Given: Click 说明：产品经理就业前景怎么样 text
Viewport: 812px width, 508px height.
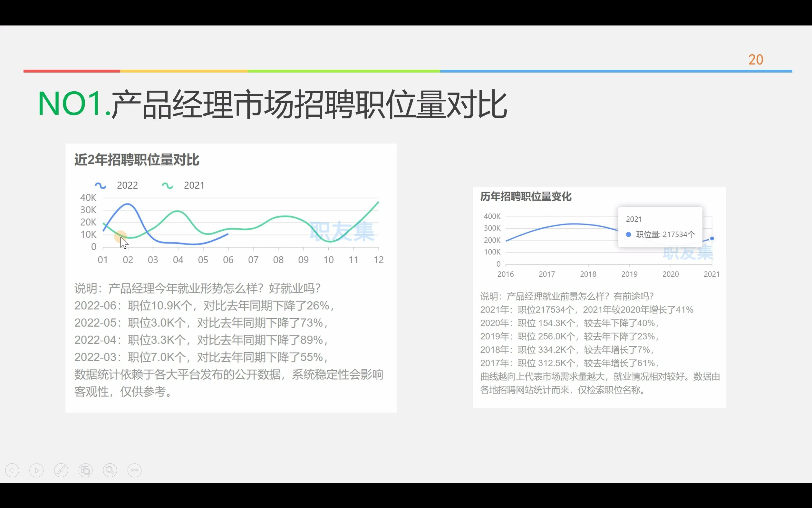Looking at the screenshot, I should point(567,296).
